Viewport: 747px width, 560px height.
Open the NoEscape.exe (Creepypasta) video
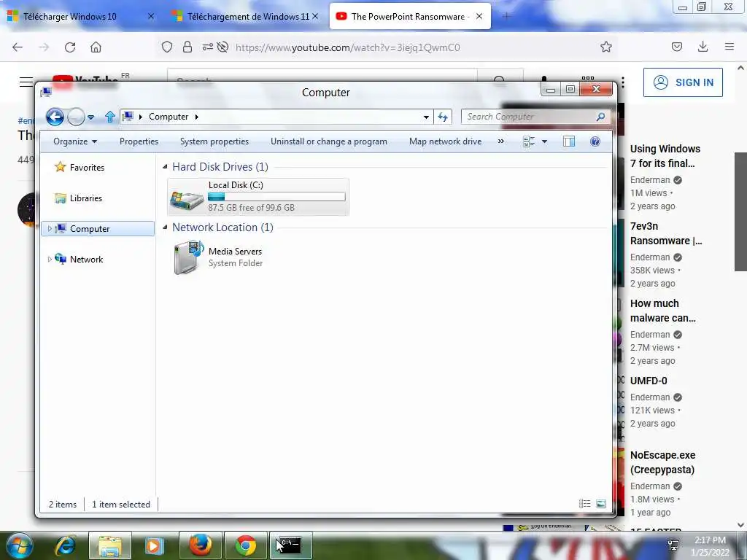coord(662,462)
